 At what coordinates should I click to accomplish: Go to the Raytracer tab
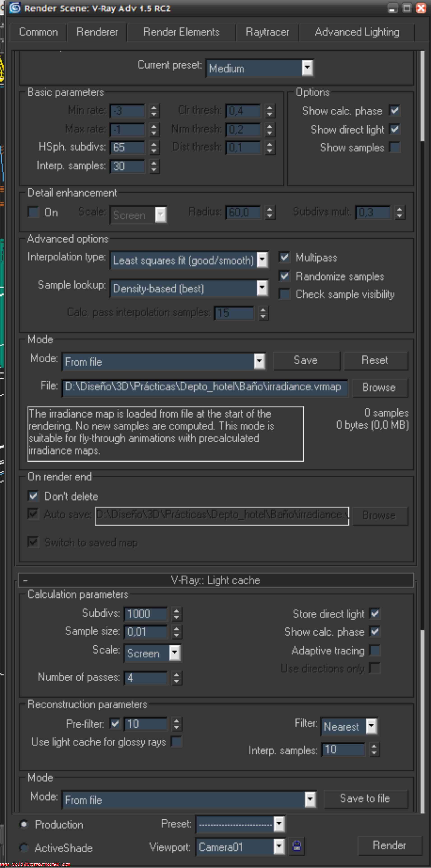[x=267, y=32]
